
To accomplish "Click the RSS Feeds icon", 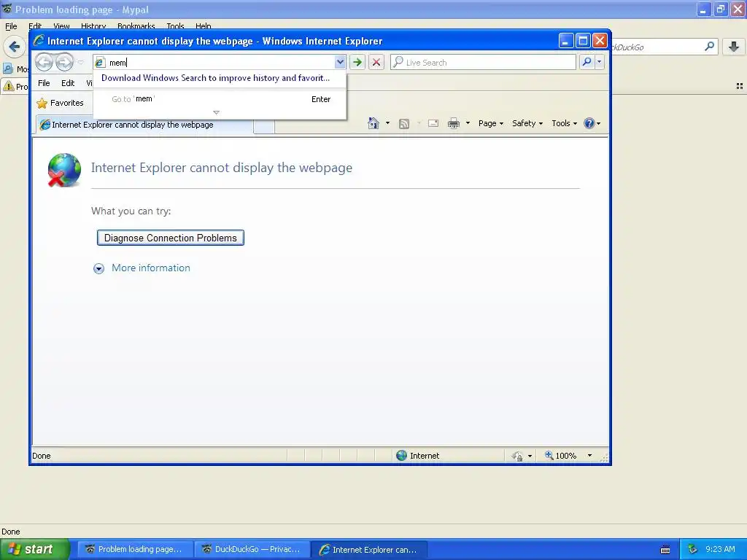I will [403, 124].
